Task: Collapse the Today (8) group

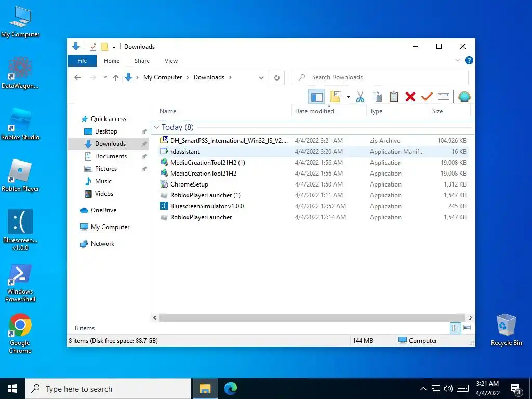Action: 156,127
